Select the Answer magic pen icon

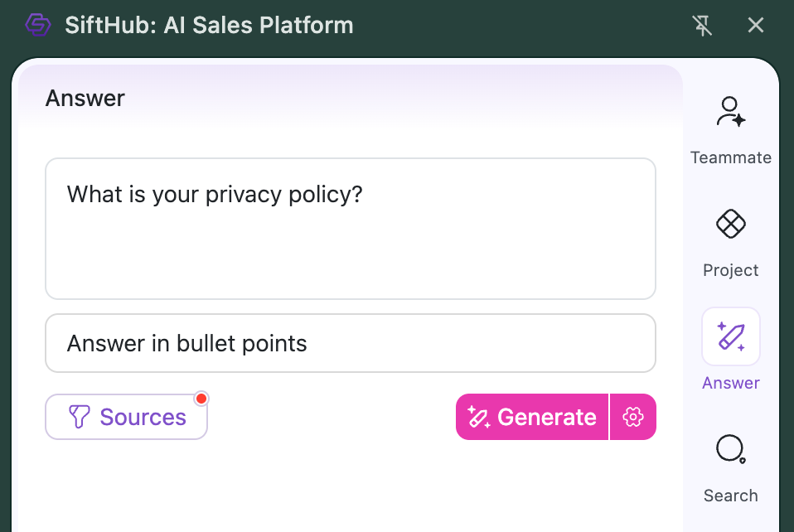coord(730,336)
